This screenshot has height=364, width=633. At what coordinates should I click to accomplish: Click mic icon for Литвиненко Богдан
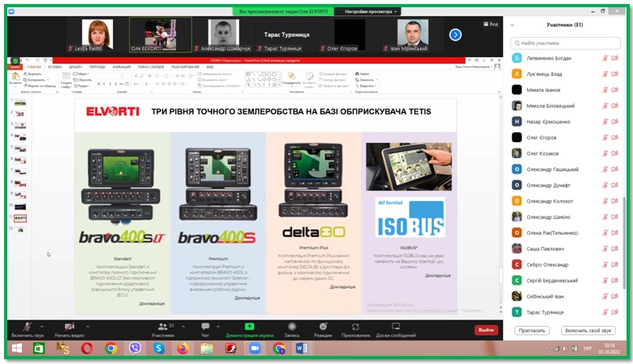[605, 58]
